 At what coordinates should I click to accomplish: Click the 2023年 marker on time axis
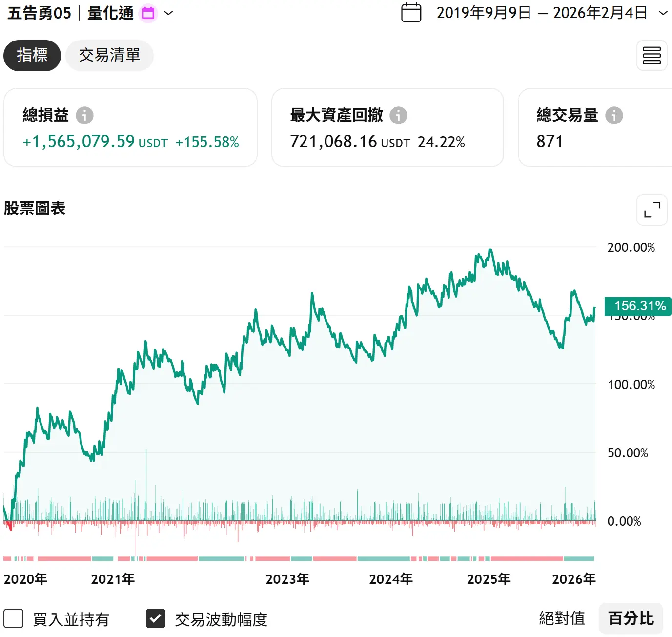(x=287, y=579)
